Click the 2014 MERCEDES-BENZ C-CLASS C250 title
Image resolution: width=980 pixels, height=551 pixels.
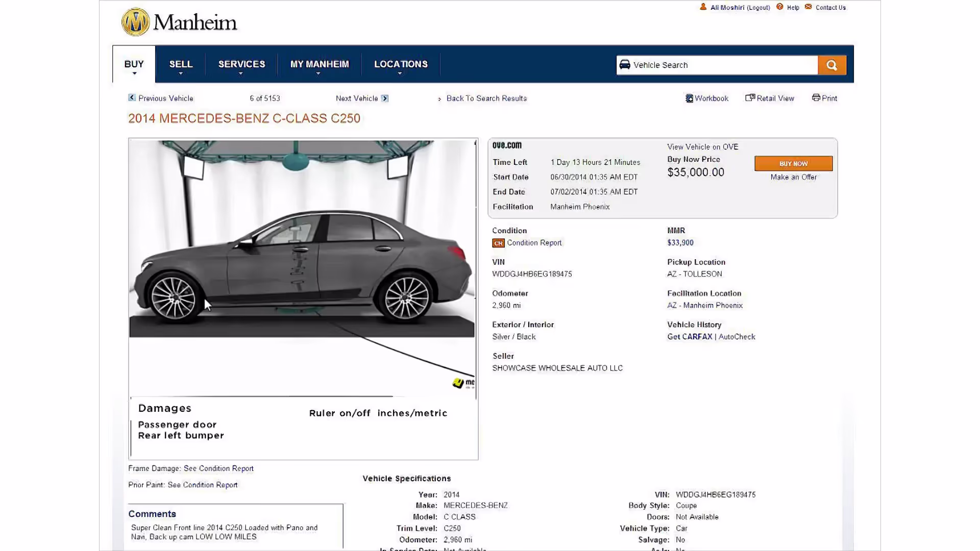pos(244,118)
